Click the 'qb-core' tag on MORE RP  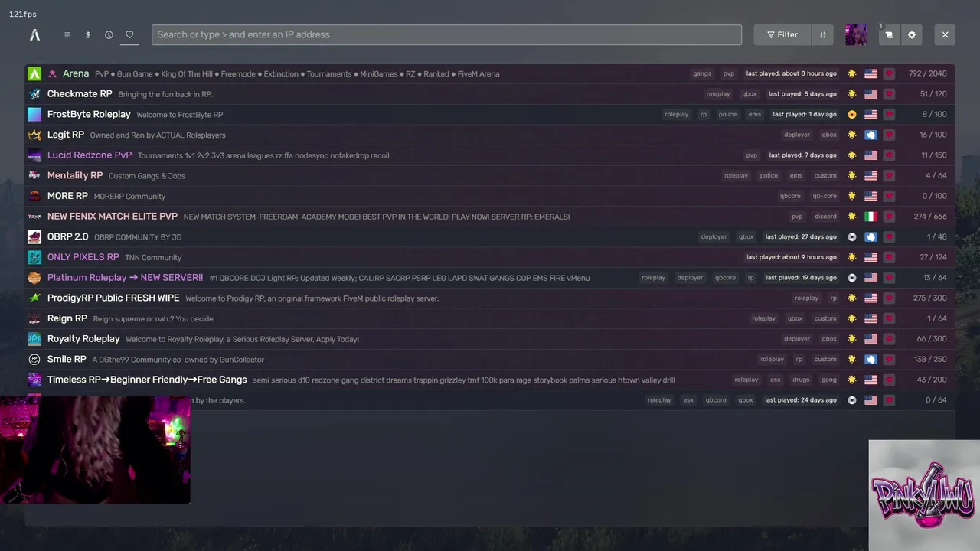tap(825, 196)
